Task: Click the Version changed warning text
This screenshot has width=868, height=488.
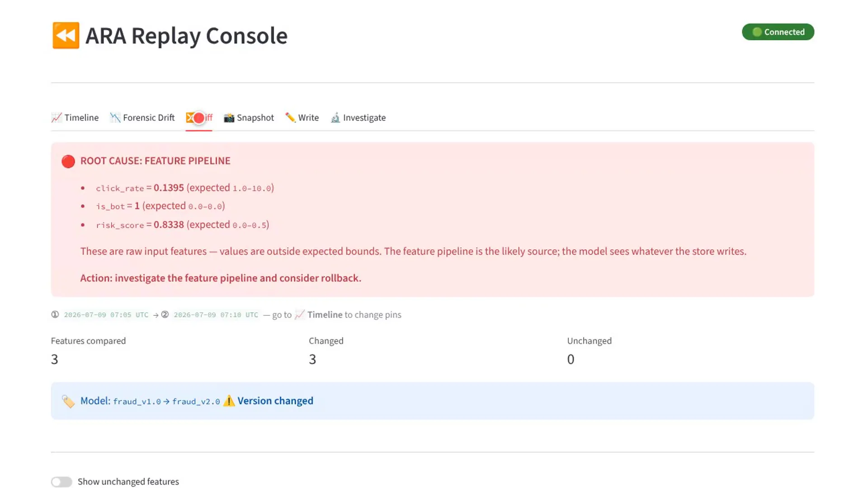Action: [275, 401]
